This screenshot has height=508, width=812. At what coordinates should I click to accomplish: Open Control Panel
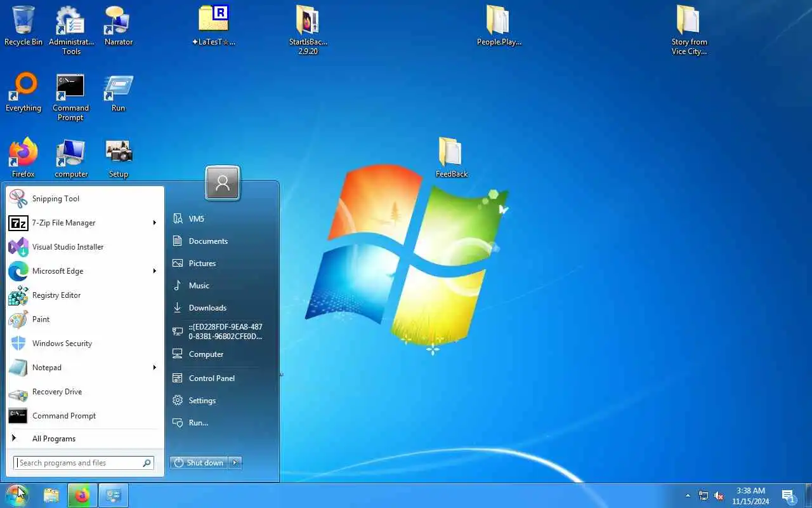click(222, 378)
